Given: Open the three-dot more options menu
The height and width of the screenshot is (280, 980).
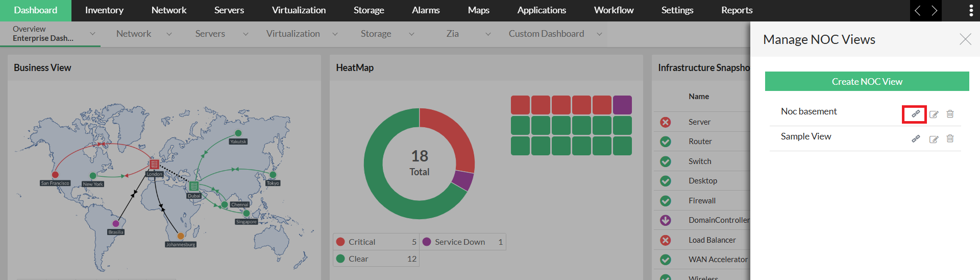Looking at the screenshot, I should pyautogui.click(x=971, y=11).
